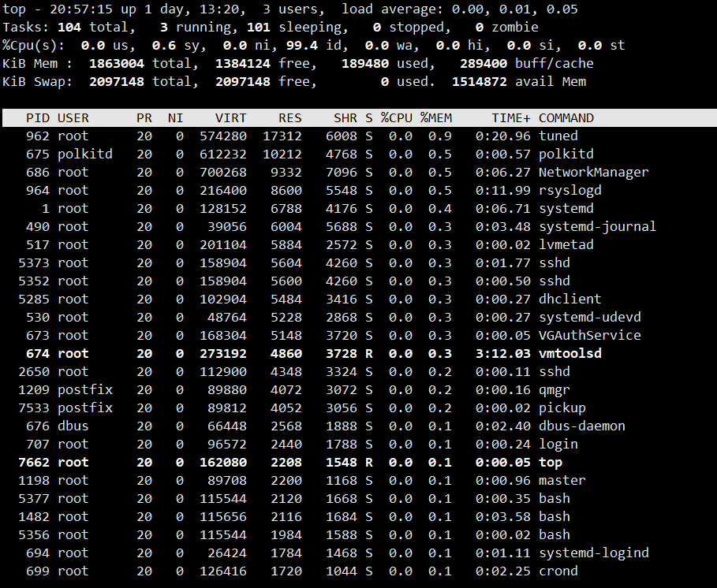Select the systemd-journal process name
This screenshot has width=717, height=588.
(597, 227)
